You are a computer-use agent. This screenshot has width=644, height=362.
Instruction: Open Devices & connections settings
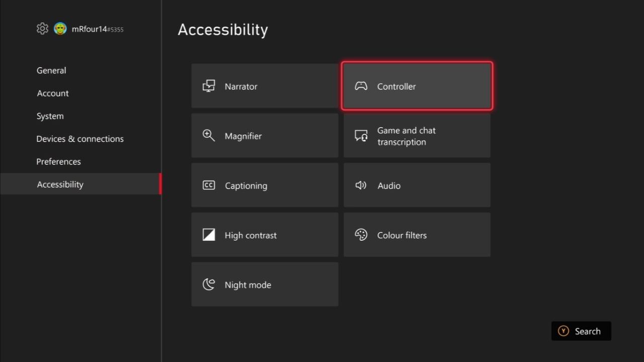click(x=80, y=139)
